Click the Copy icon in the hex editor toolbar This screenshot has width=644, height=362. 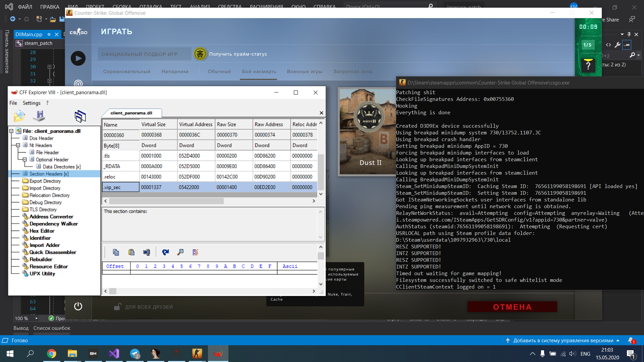click(x=116, y=252)
